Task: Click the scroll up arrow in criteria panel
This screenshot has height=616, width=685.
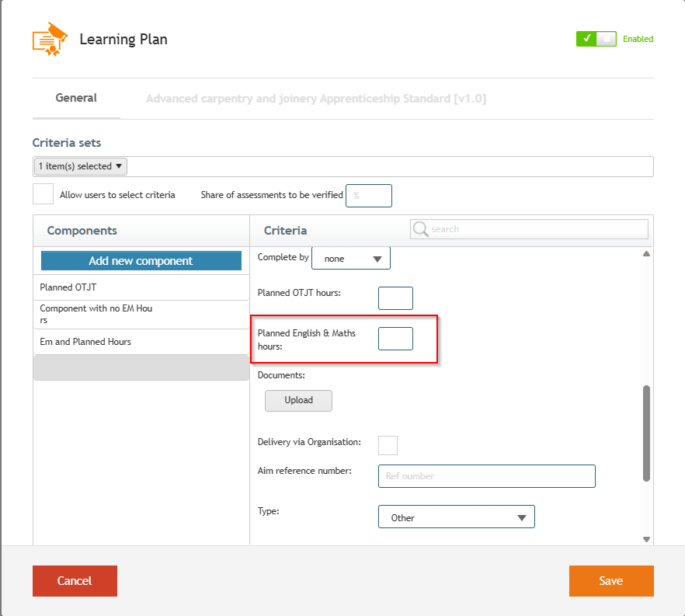Action: [x=646, y=254]
